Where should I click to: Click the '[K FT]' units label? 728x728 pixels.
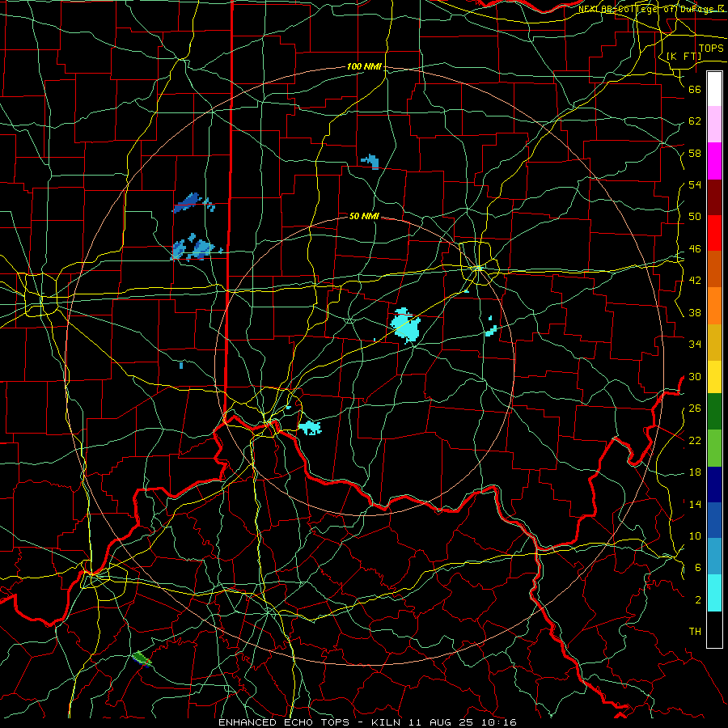[684, 56]
